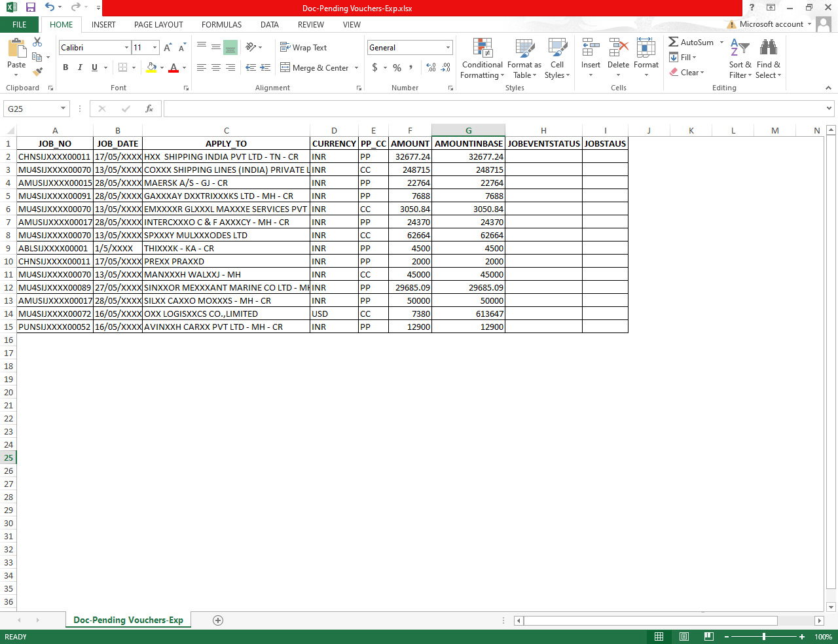Click the Find & Select binoculars icon
838x644 pixels.
point(768,49)
